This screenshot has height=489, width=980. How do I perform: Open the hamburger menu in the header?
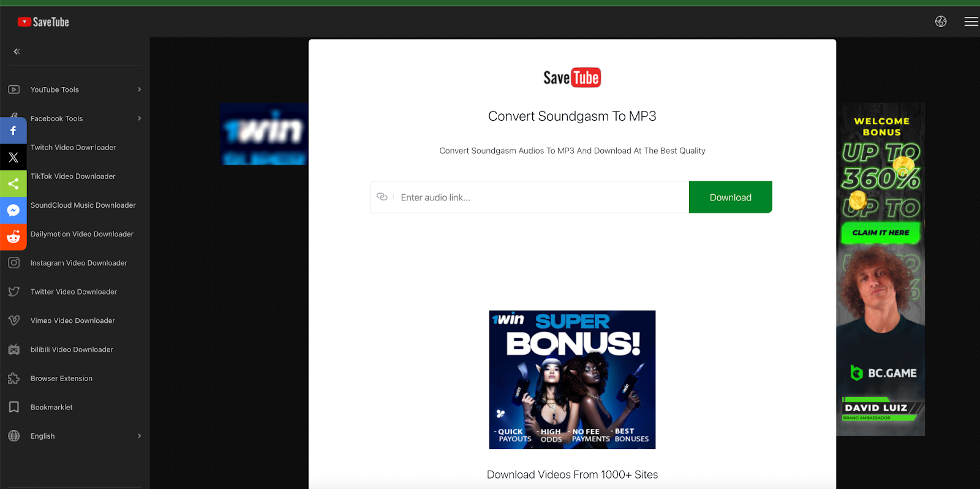coord(971,21)
